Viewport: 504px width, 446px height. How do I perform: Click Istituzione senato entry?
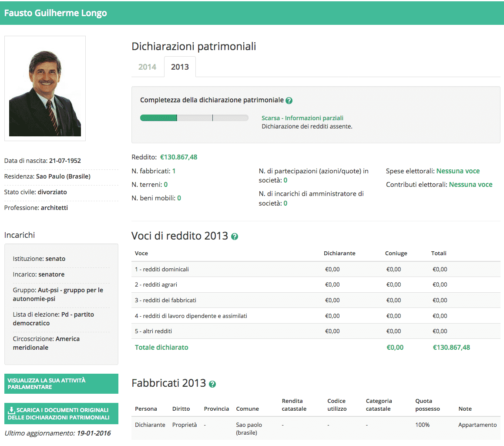[39, 259]
